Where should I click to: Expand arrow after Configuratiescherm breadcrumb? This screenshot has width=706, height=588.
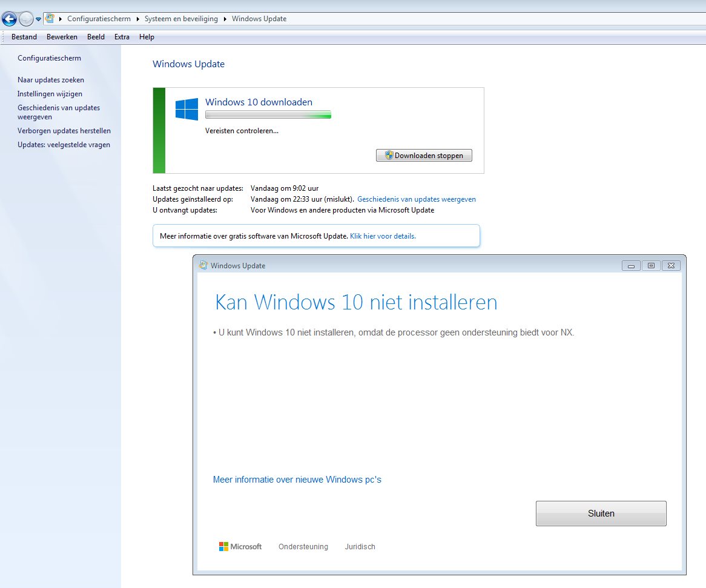(138, 19)
